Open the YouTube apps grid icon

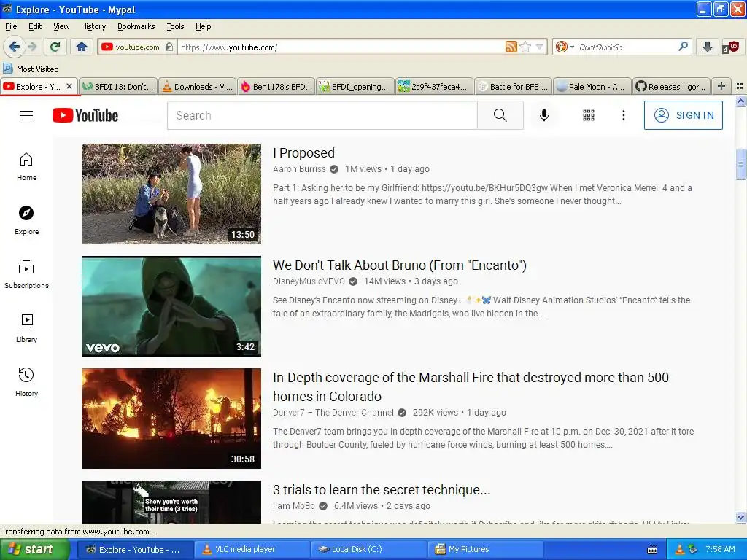[589, 115]
